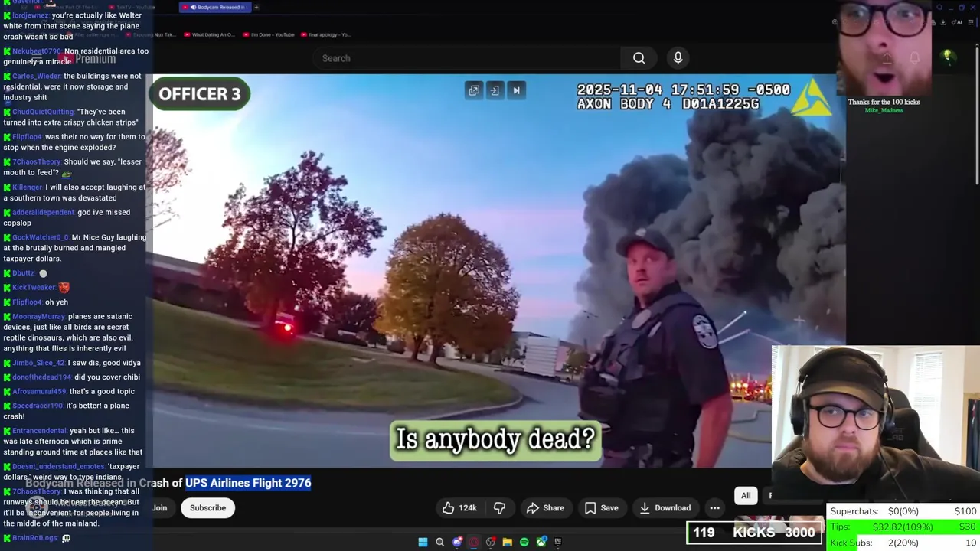Screen dimensions: 980x551
Task: Click the pop-out icon above the video
Action: [474, 90]
